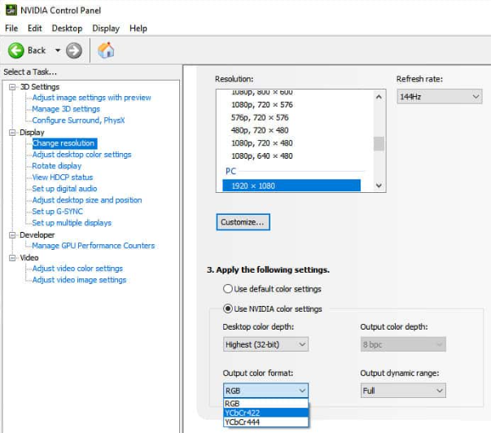Screen dimensions: 504x433
Task: Open Output color depth 8 bpc dropdown
Action: (x=403, y=344)
